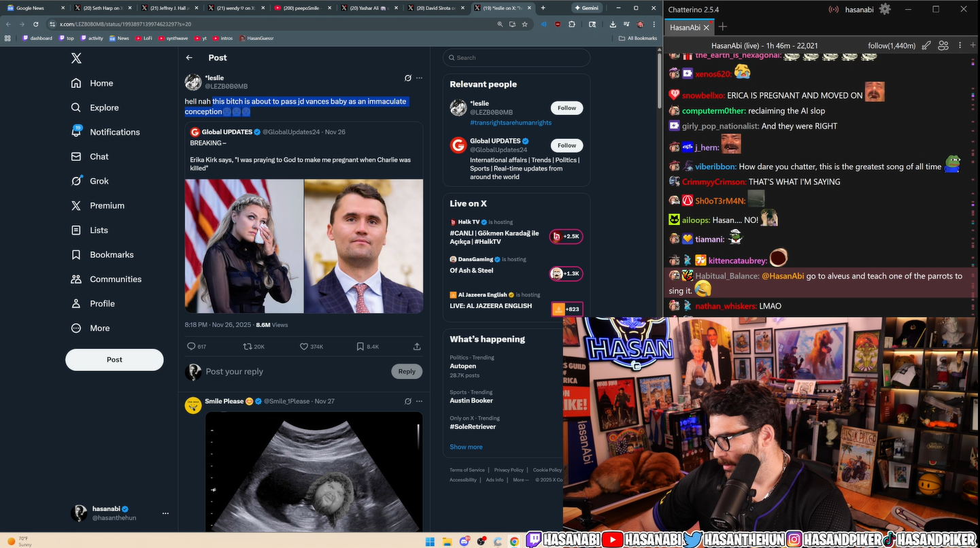Click the Reply button

407,371
